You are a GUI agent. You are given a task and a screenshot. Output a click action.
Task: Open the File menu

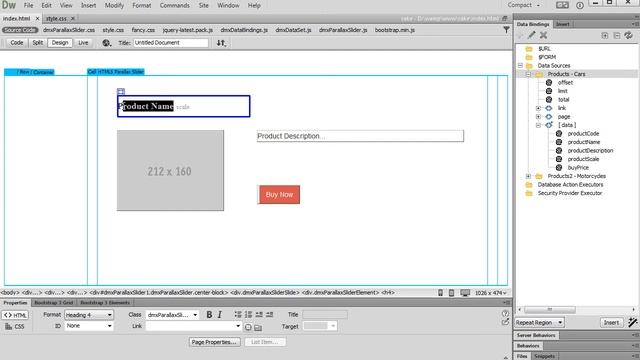(29, 5)
